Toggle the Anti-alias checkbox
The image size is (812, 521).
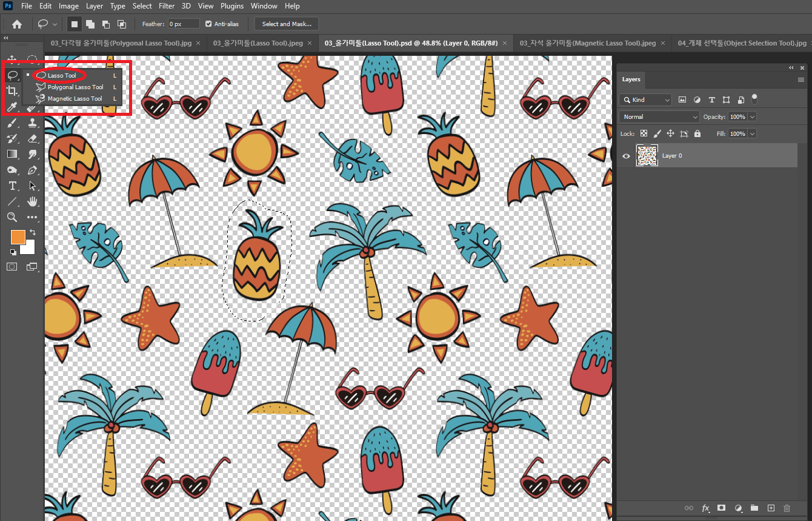pos(208,24)
